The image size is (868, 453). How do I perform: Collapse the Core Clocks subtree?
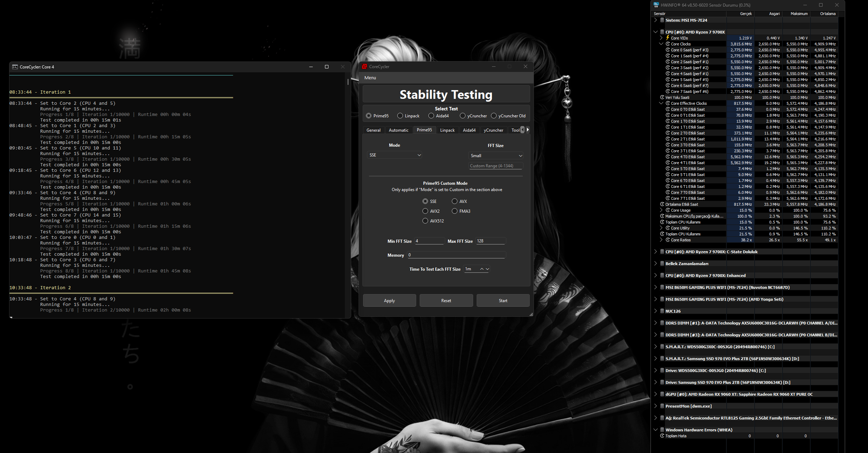pyautogui.click(x=661, y=44)
